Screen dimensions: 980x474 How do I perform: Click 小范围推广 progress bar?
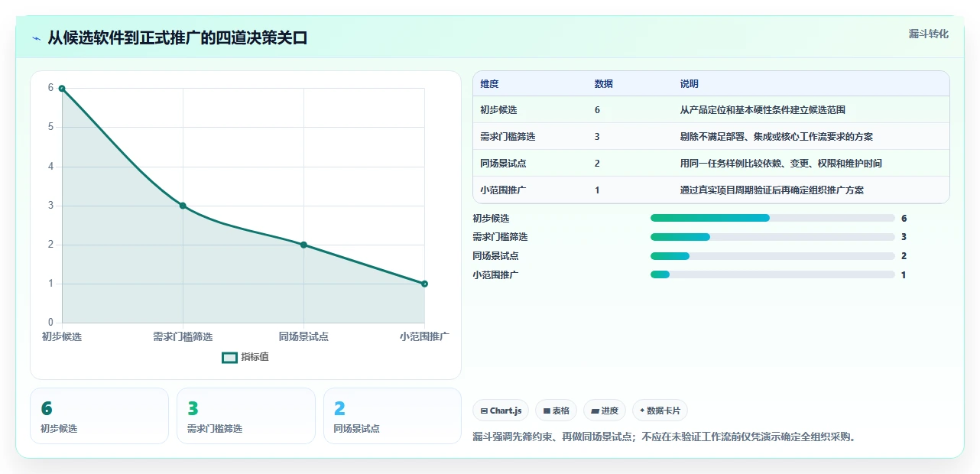(x=772, y=274)
